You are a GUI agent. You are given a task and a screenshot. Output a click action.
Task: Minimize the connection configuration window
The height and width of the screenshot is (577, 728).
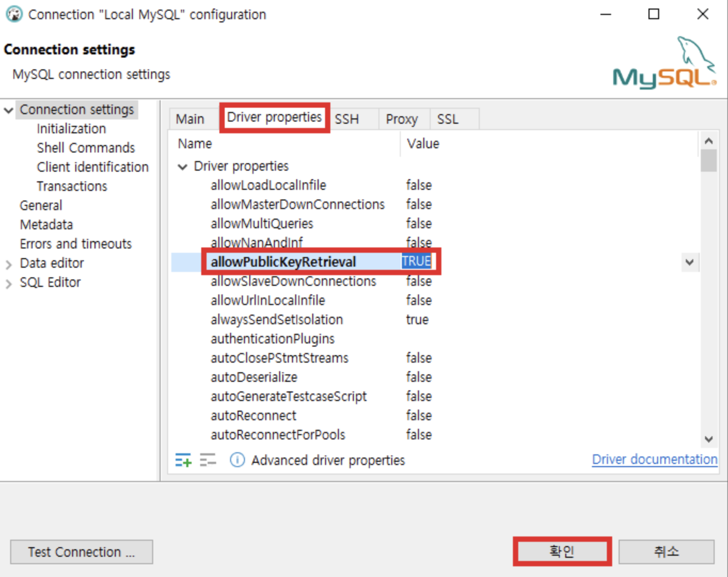tap(606, 14)
